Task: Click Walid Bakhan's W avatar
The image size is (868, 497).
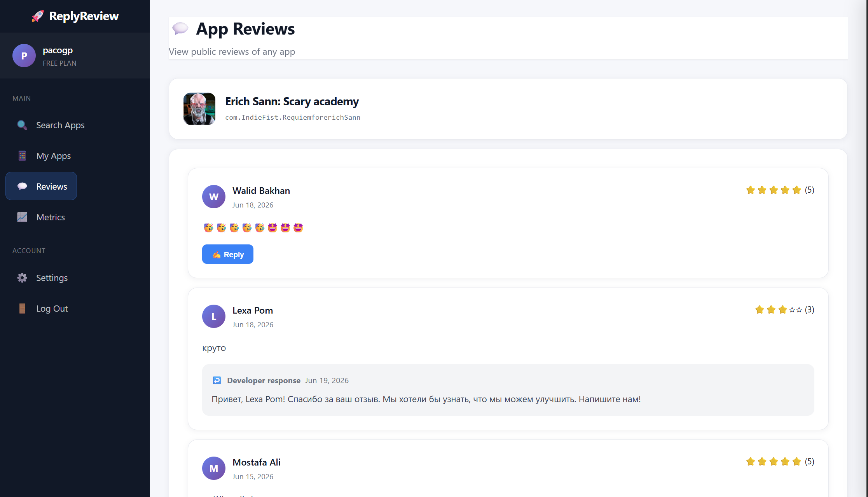Action: (214, 197)
